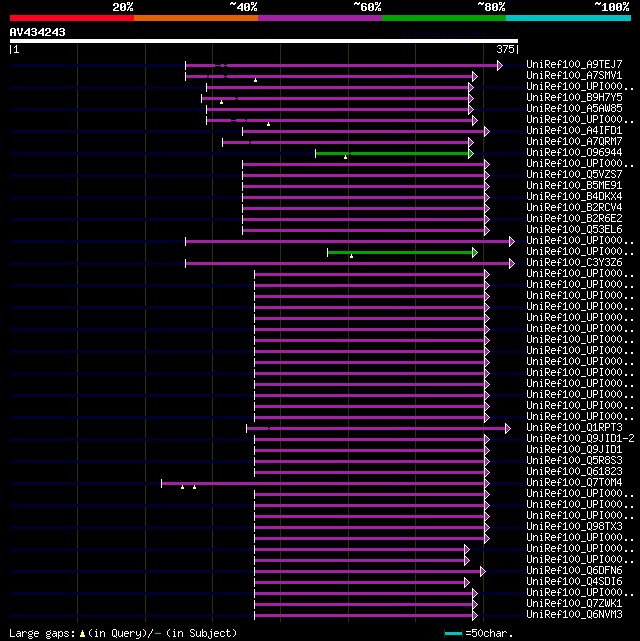Click the white AV434243 query sequence bar
640x641 pixels.
[264, 41]
